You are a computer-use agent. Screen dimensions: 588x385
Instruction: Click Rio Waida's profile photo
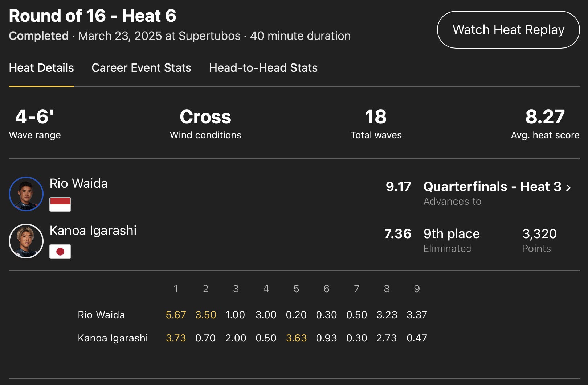[26, 194]
